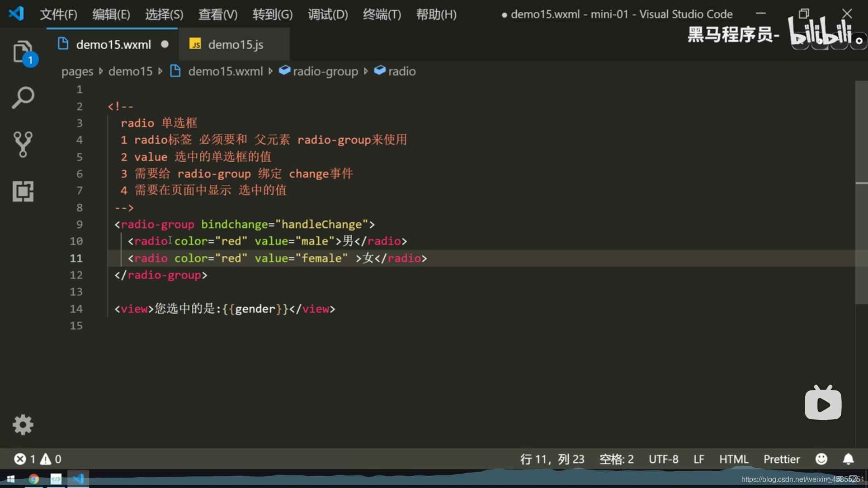
Task: Switch to the demo15.wxml tab
Action: click(x=112, y=44)
